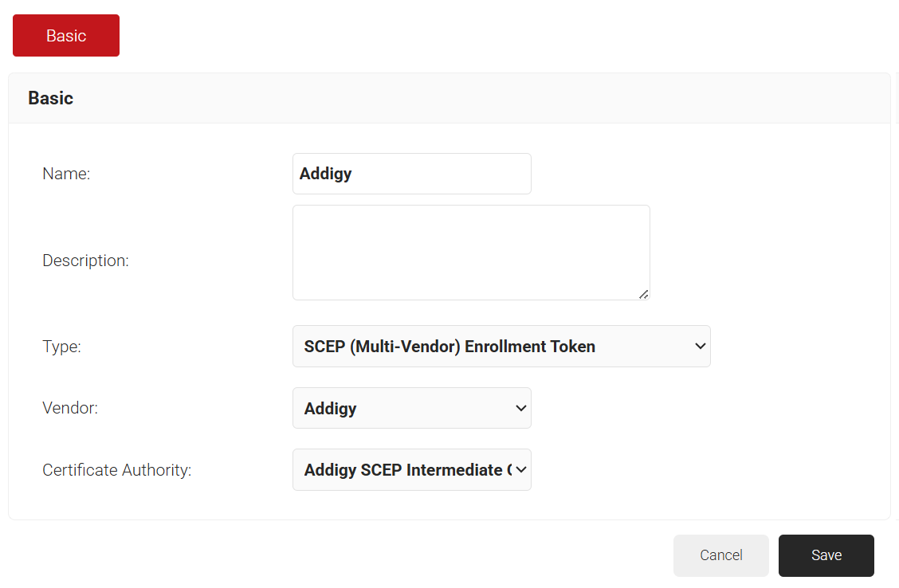Click the "Certificate Authority:" label
899x588 pixels.
[116, 470]
